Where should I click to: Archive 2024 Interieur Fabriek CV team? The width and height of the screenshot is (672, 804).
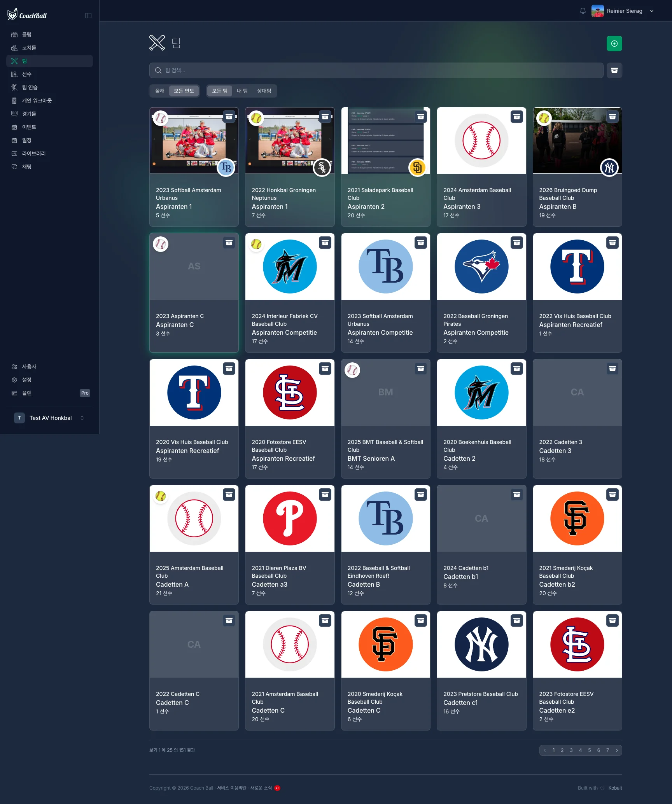pyautogui.click(x=325, y=243)
